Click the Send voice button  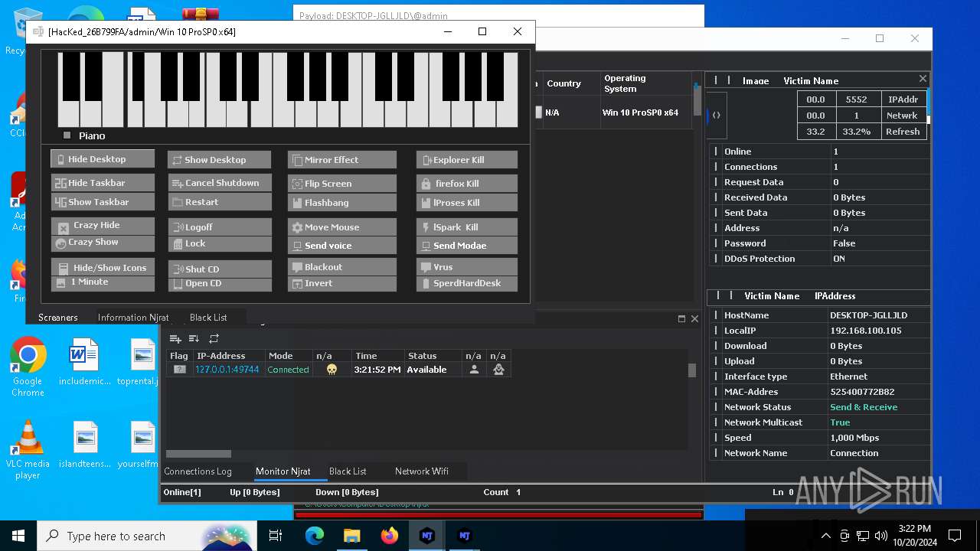click(x=342, y=246)
